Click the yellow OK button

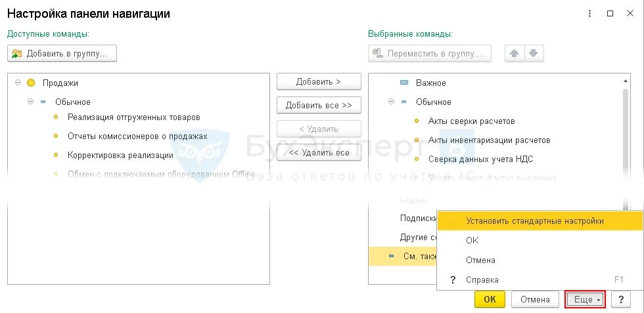[490, 300]
